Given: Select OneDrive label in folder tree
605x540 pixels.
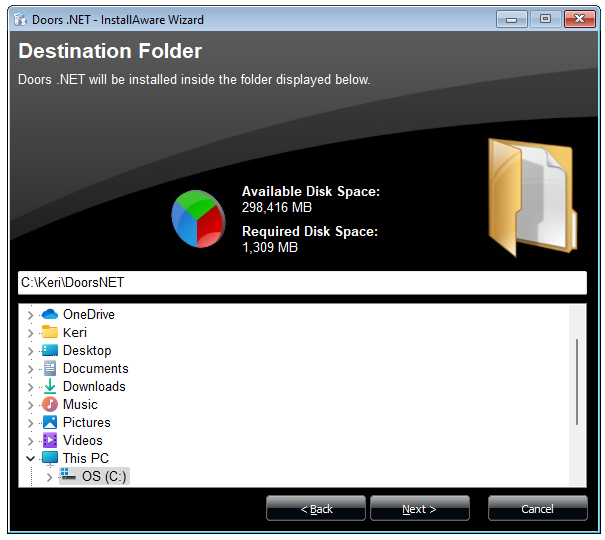Looking at the screenshot, I should pos(89,314).
